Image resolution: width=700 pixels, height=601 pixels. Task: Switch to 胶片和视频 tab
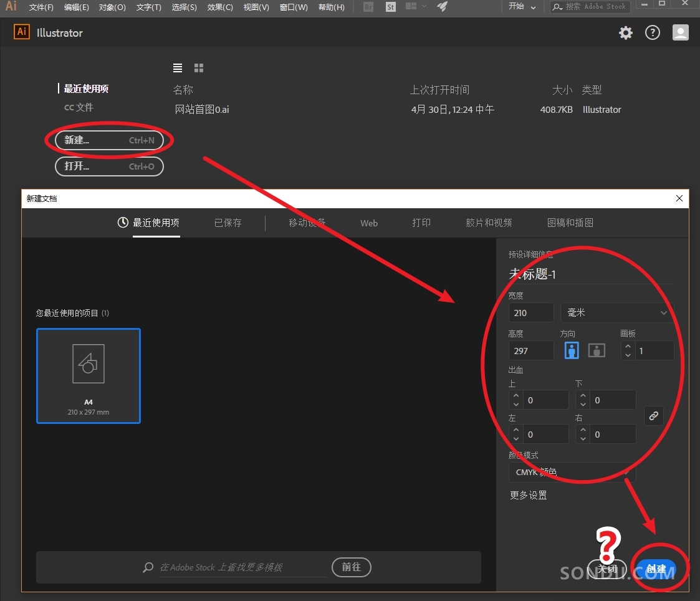tap(489, 223)
